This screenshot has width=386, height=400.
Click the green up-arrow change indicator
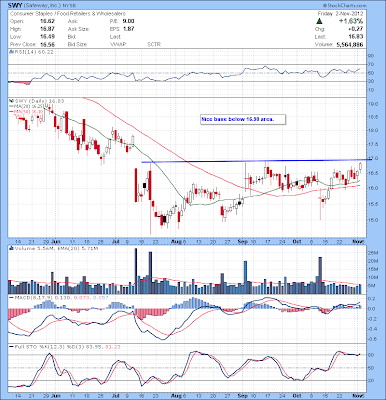(x=319, y=21)
